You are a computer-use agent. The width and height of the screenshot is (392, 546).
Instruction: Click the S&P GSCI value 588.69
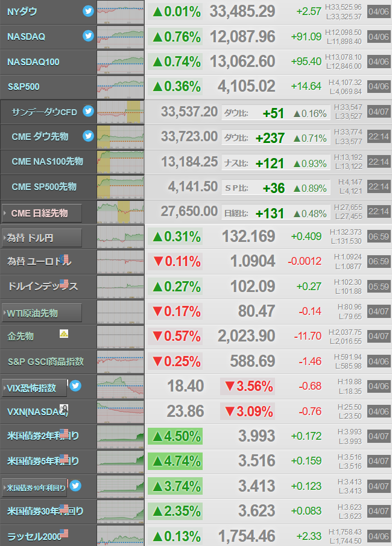click(253, 361)
